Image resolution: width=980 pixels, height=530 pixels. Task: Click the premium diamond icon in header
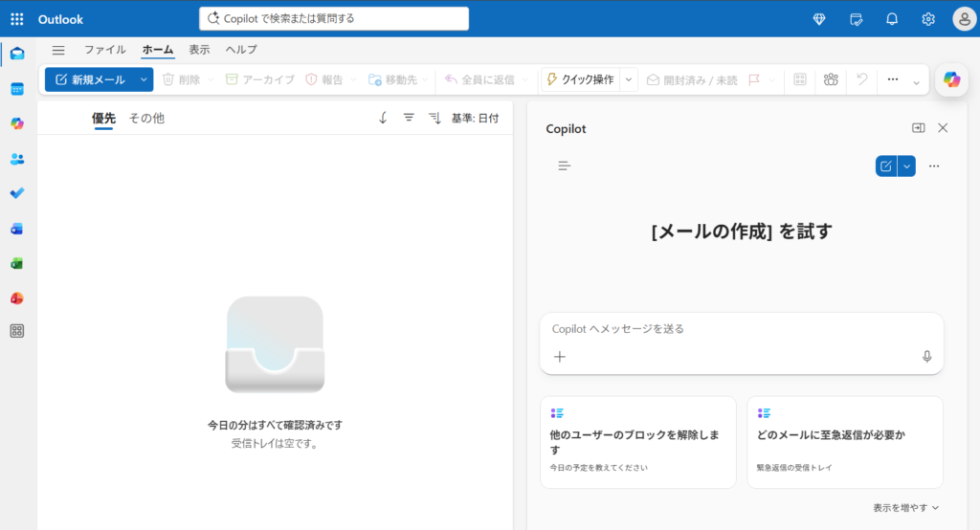(x=819, y=19)
